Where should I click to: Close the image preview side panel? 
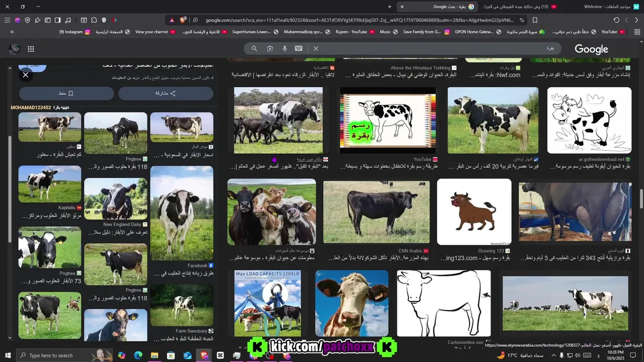(x=25, y=75)
